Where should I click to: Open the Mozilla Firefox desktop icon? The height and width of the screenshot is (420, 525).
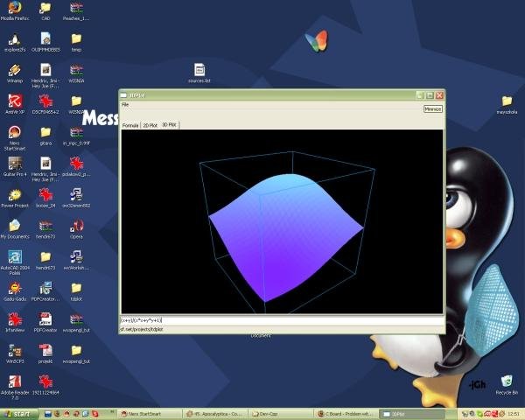click(x=14, y=10)
